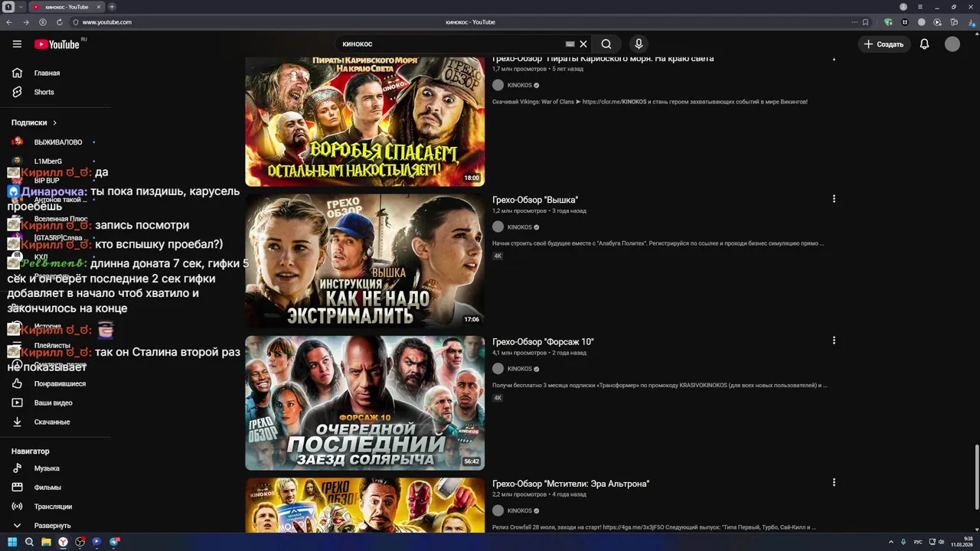Open the account avatar menu on YouTube

click(952, 44)
